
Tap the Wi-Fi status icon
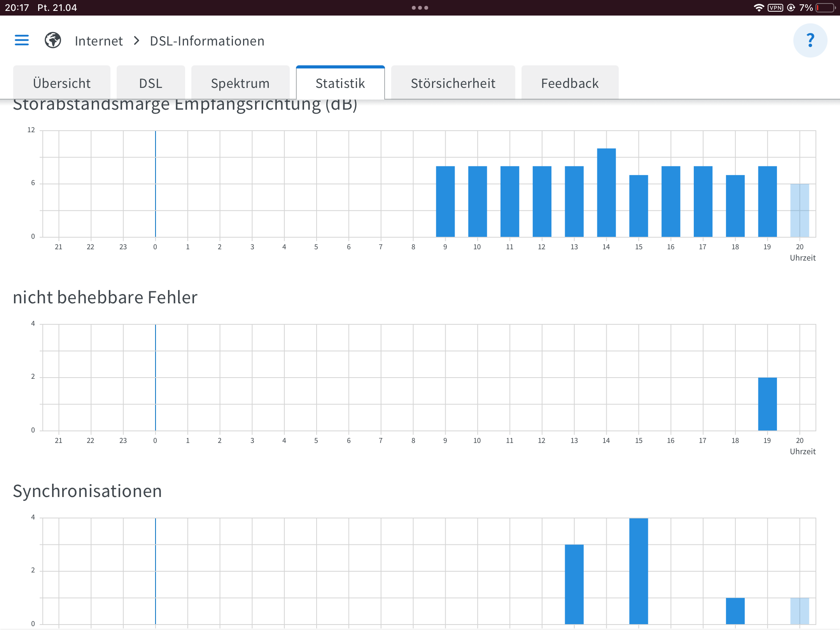(x=758, y=8)
